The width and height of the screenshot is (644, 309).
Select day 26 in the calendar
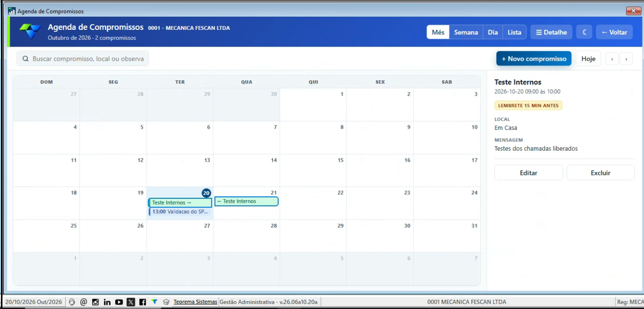(x=113, y=236)
